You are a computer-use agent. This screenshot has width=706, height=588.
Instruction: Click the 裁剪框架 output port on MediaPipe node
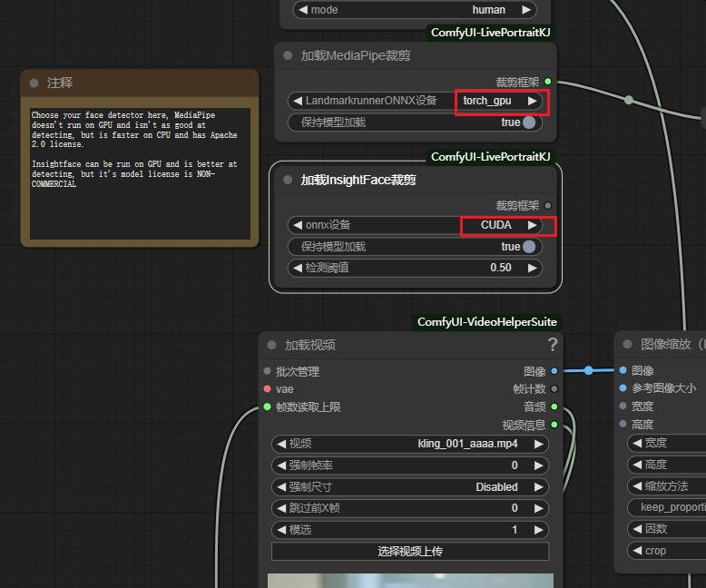tap(547, 82)
